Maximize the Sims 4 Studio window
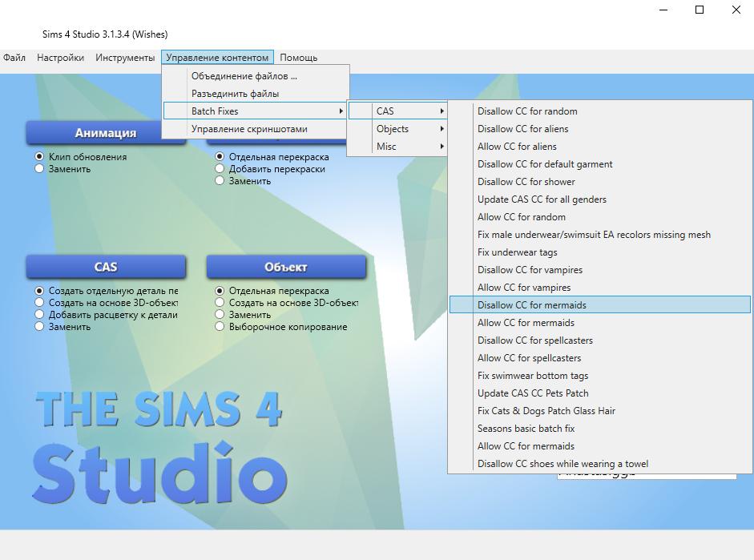 700,10
